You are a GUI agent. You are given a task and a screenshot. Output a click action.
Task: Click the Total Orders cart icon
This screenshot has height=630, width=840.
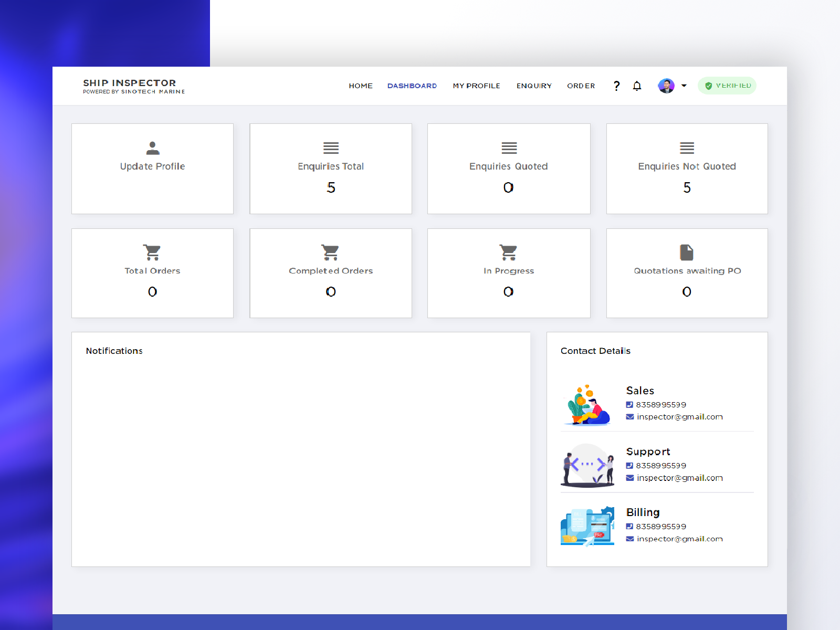[x=152, y=253]
